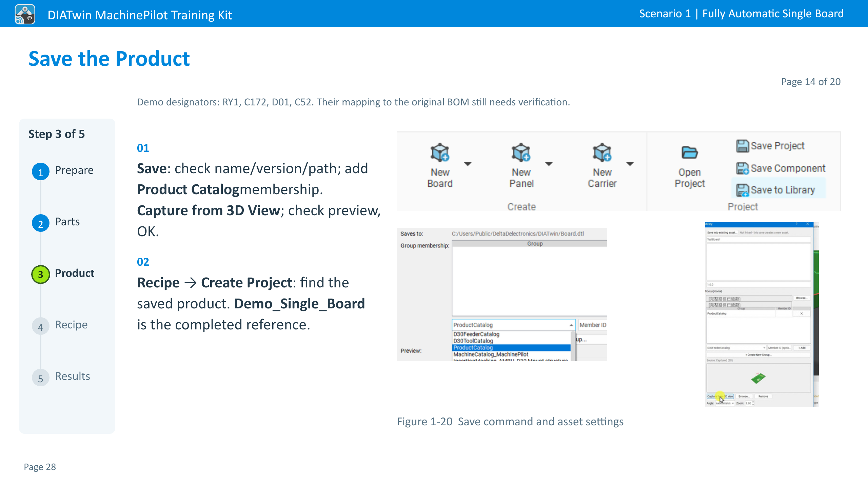Expand the New Panel dropdown arrow

point(549,164)
